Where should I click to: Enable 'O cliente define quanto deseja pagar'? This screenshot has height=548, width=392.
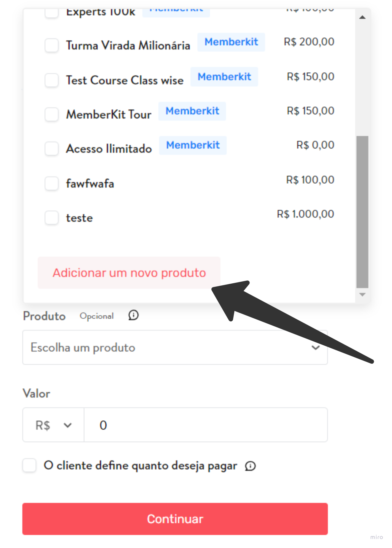click(29, 465)
